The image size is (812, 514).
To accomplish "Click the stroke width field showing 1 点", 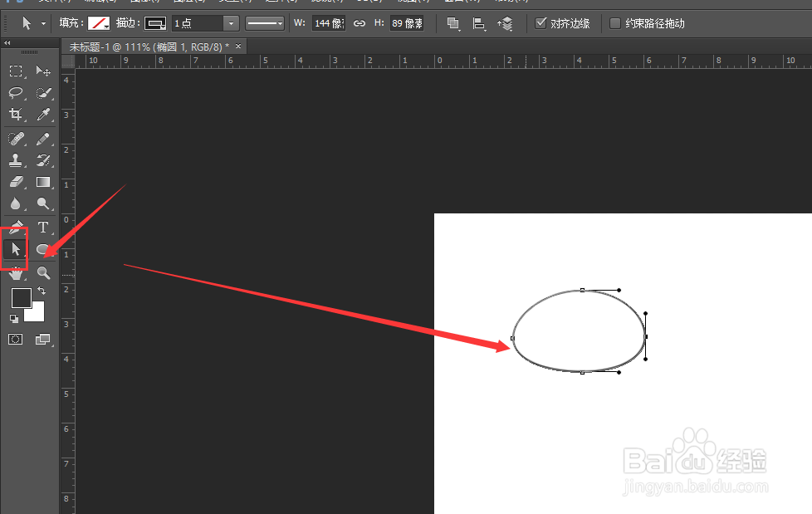I will (198, 23).
